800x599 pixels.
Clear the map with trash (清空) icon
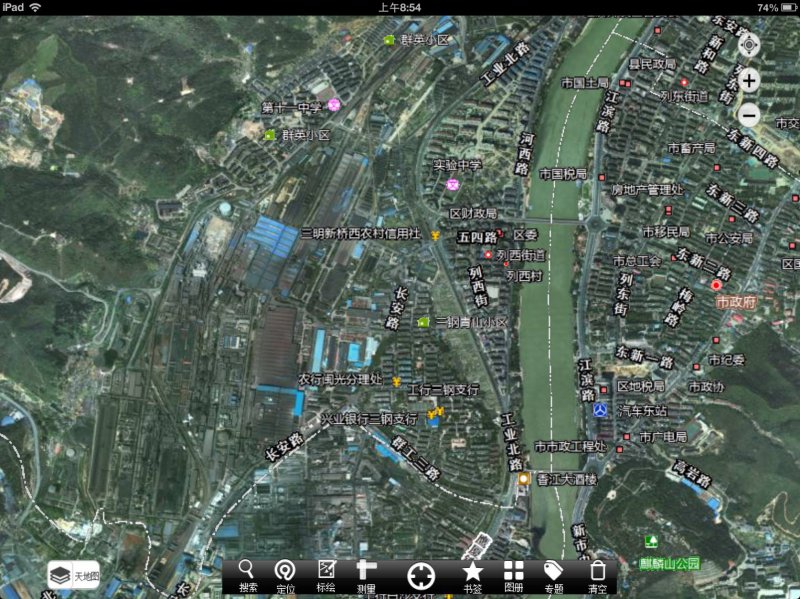(597, 575)
